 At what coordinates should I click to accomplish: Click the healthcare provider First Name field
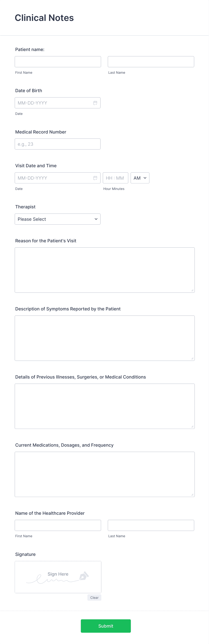58,525
